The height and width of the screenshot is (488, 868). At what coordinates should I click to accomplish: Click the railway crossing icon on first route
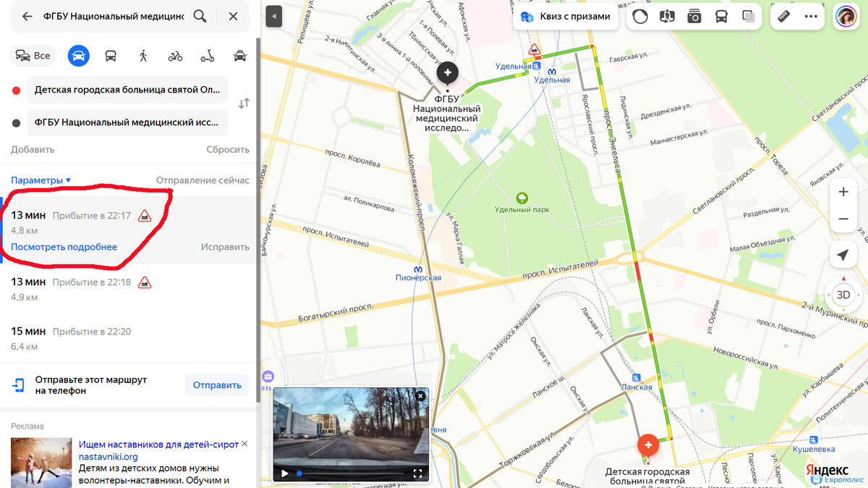[x=145, y=215]
